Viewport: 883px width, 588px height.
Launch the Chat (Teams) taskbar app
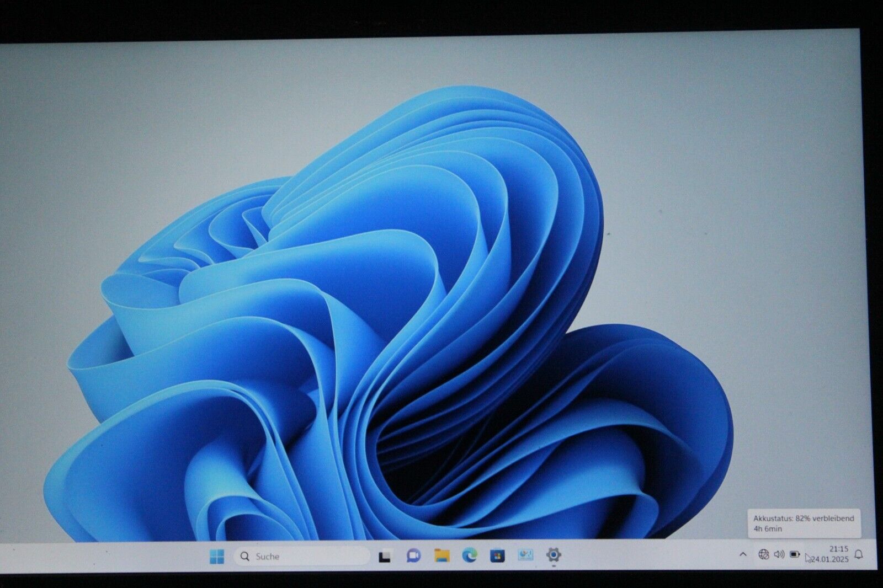413,556
